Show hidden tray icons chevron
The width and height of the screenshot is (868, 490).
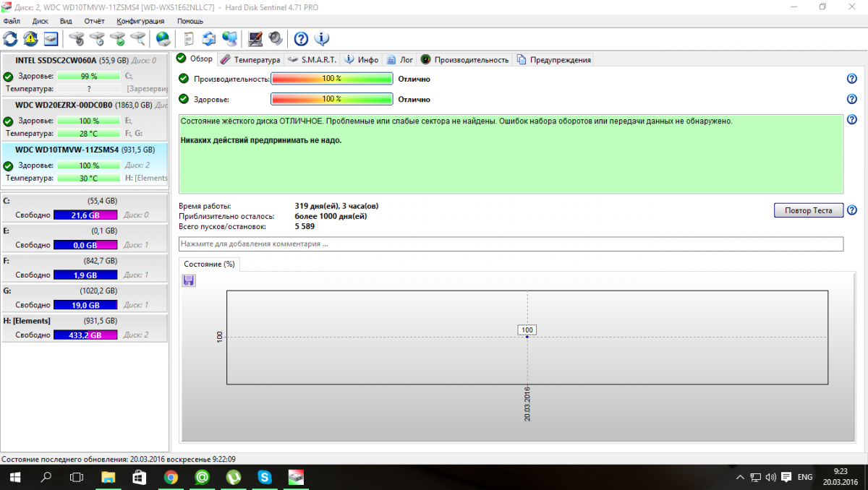[739, 477]
